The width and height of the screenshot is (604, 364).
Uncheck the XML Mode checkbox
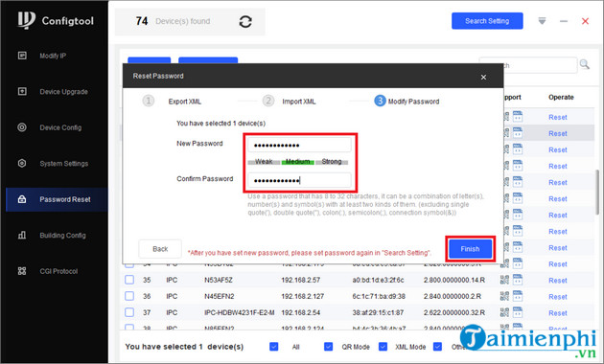(383, 347)
